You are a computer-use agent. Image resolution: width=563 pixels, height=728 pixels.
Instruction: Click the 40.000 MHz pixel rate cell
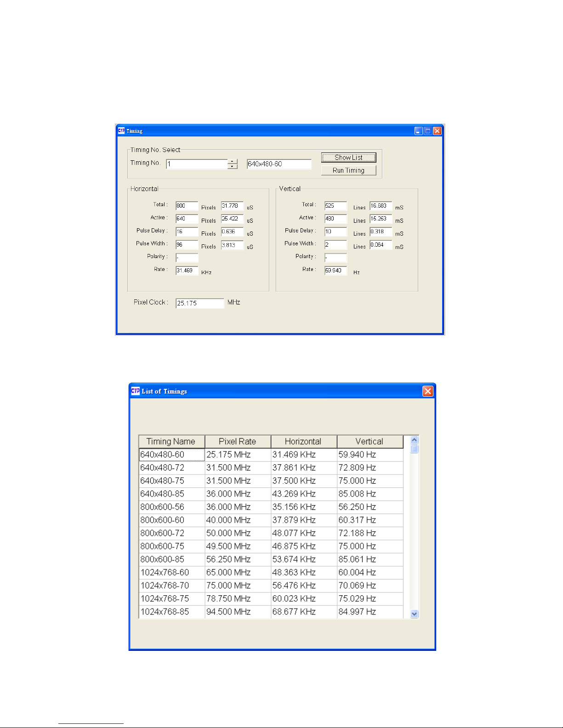tap(238, 520)
